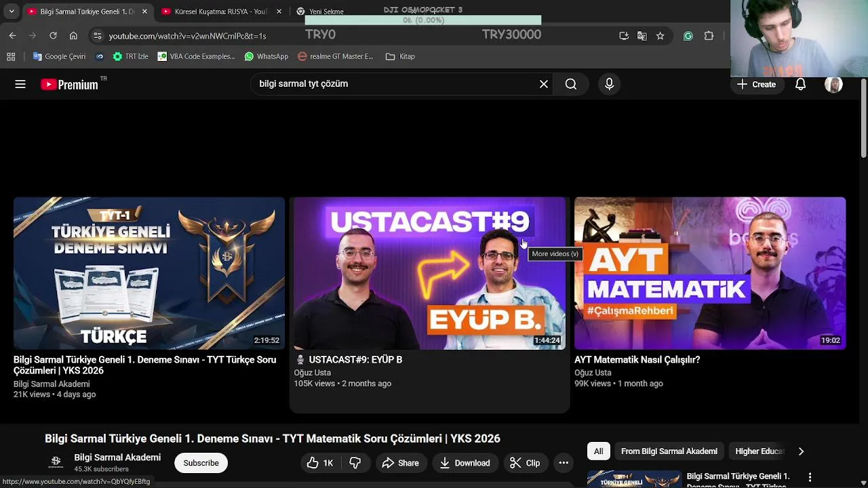
Task: Open the account avatar menu
Action: point(833,84)
